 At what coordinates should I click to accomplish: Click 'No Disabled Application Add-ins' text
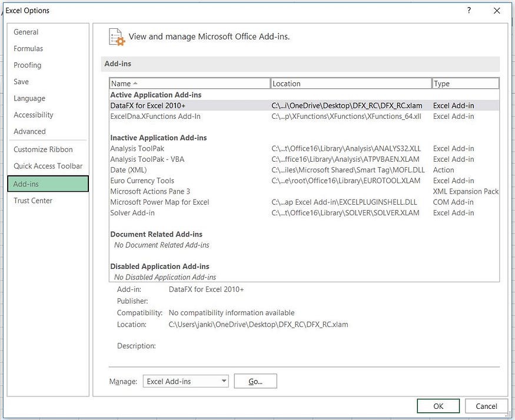tap(165, 277)
